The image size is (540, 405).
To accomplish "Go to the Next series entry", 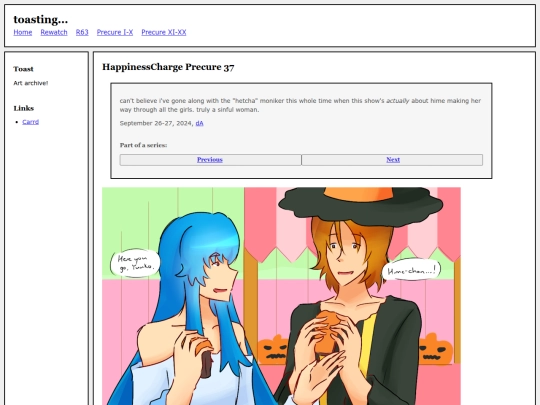I will tap(393, 159).
